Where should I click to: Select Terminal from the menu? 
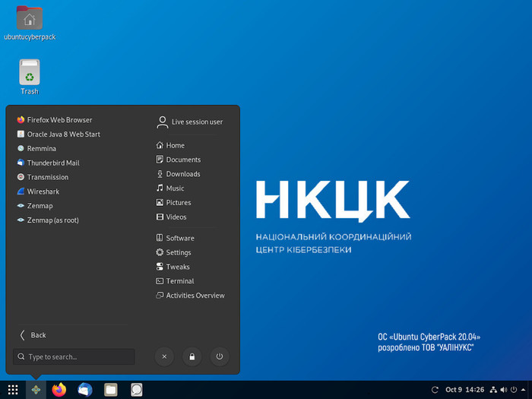point(179,281)
